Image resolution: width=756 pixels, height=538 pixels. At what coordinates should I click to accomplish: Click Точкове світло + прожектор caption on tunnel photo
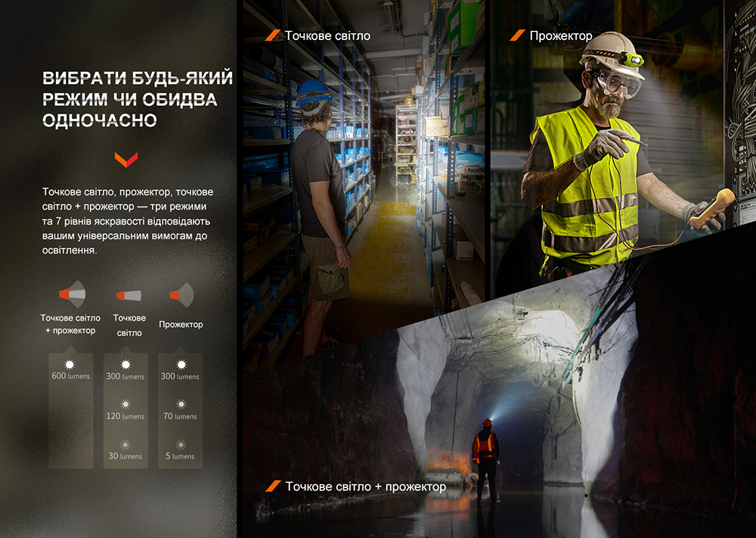coord(366,486)
